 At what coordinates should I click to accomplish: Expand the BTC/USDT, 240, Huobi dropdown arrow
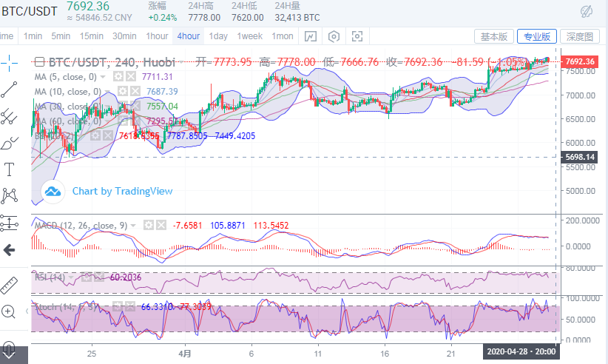[x=180, y=62]
